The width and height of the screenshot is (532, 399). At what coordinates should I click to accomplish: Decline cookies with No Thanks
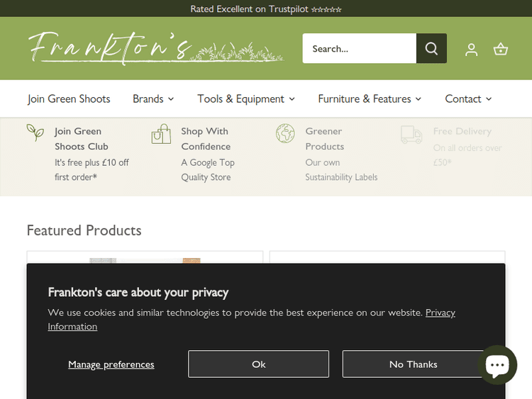click(413, 364)
